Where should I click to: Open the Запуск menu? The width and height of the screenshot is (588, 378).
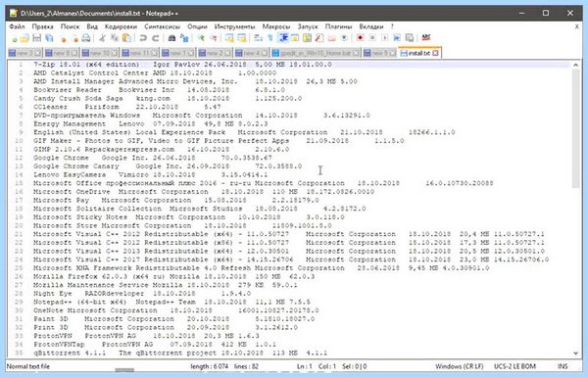[308, 26]
